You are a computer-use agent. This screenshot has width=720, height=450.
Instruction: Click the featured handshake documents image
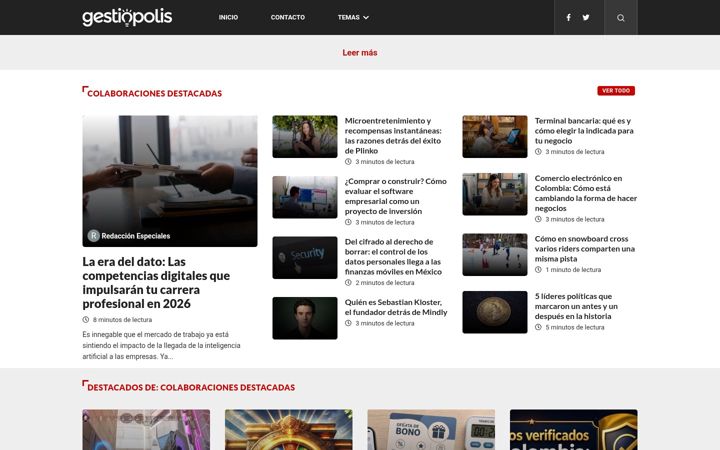[x=170, y=181]
